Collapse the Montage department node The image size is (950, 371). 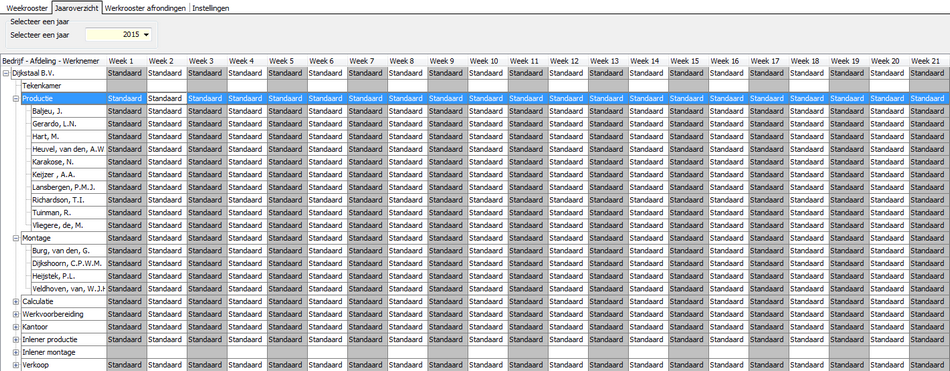tap(16, 238)
